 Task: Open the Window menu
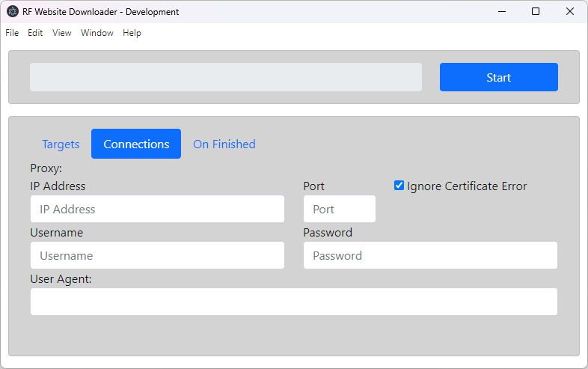tap(97, 33)
